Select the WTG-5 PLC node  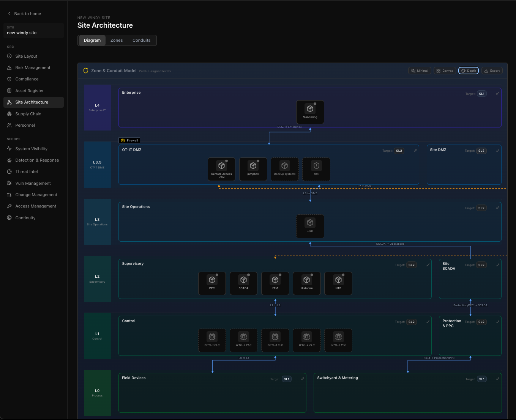click(x=338, y=340)
